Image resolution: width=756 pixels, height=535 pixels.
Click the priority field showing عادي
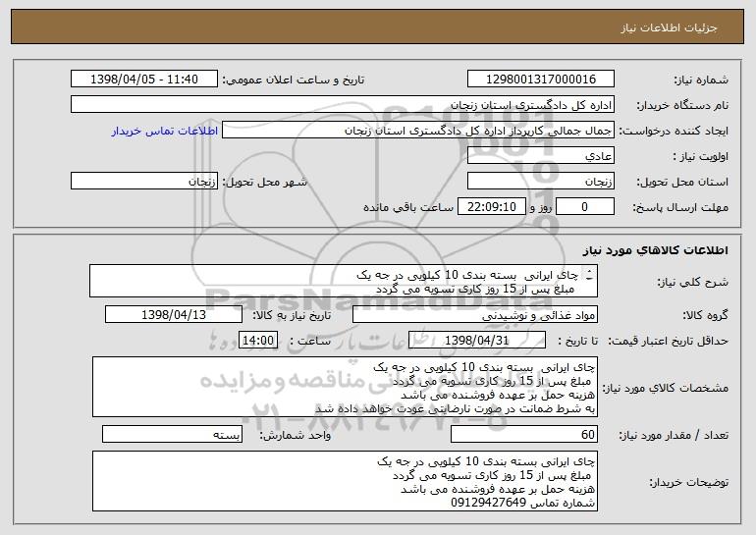coord(541,156)
